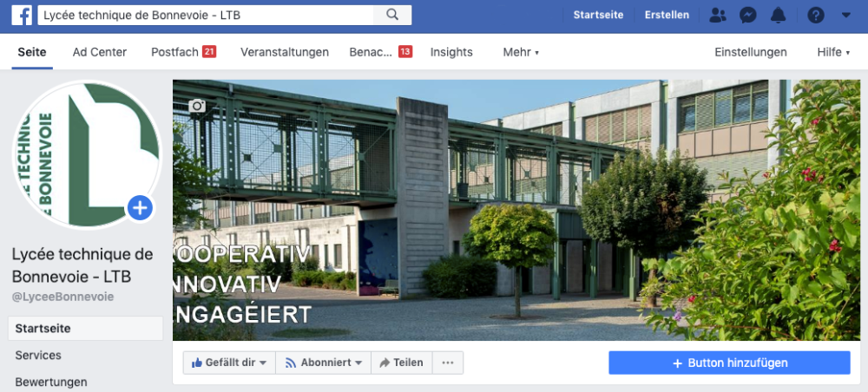Open Messenger icon in top bar
Screen dimensions: 868x392
pyautogui.click(x=748, y=15)
